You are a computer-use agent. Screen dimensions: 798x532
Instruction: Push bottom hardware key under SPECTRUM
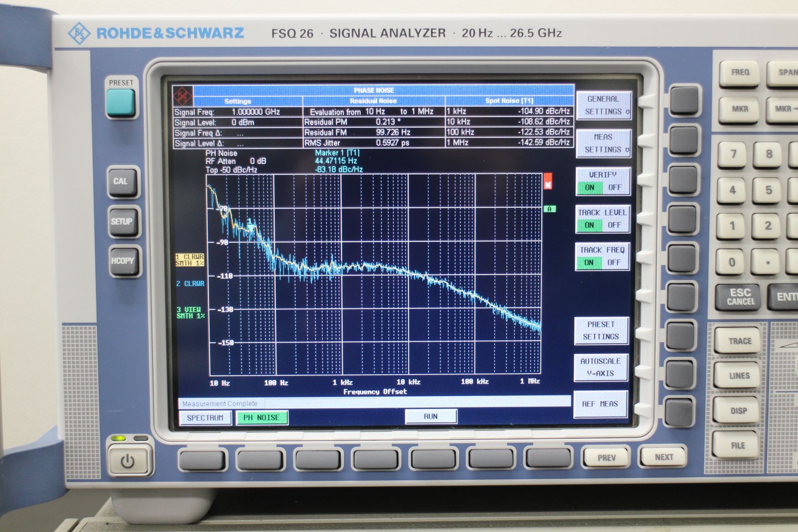(203, 460)
